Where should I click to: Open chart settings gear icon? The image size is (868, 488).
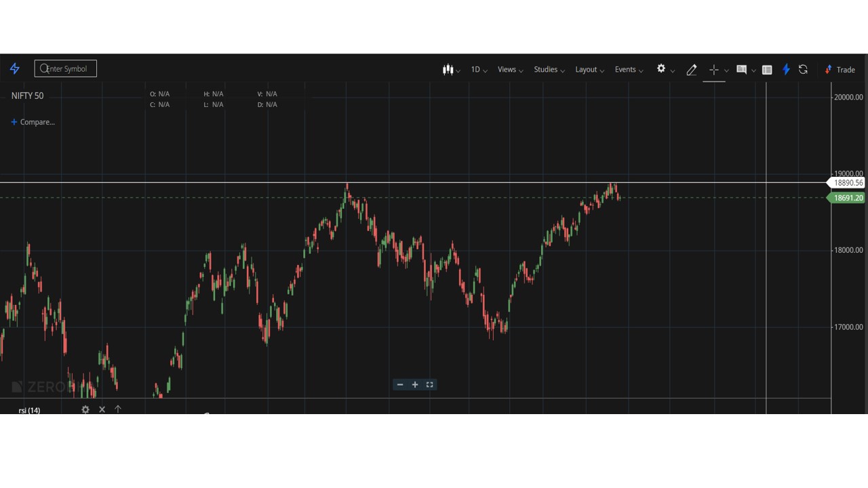[x=661, y=68]
